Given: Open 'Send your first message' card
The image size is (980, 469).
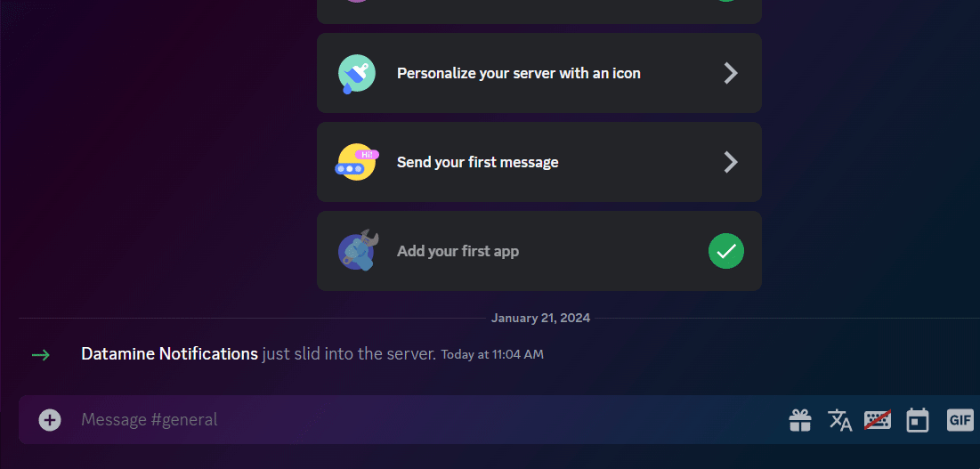Looking at the screenshot, I should tap(539, 162).
